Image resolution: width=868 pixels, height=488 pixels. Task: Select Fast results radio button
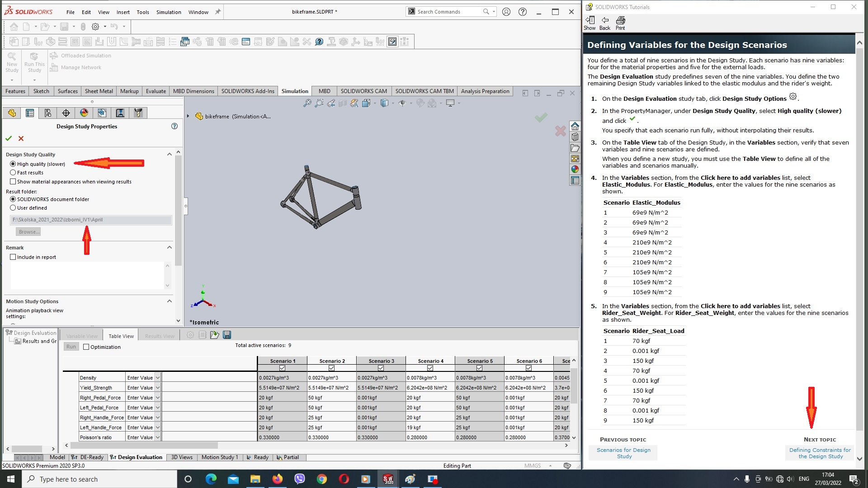click(13, 173)
